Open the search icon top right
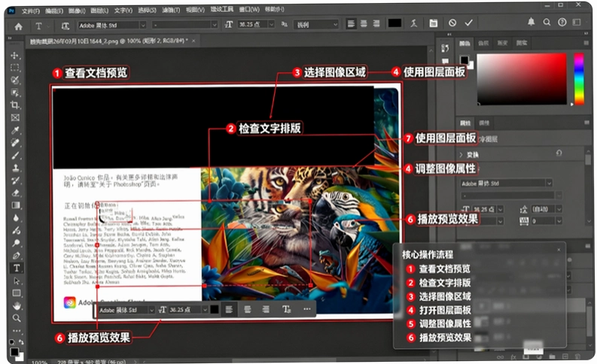 click(547, 22)
